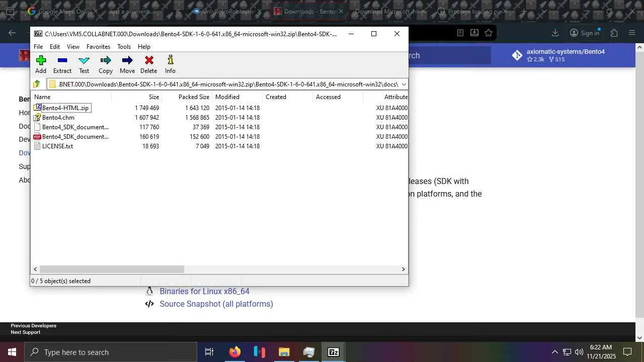Expand the address path dropdown
The image size is (644, 362).
coord(404,84)
